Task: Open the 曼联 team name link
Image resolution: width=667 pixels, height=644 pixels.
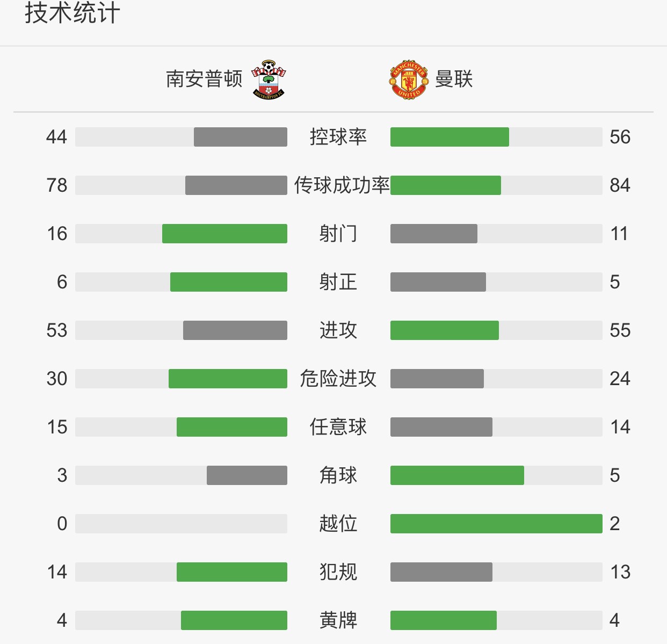Action: [x=454, y=79]
